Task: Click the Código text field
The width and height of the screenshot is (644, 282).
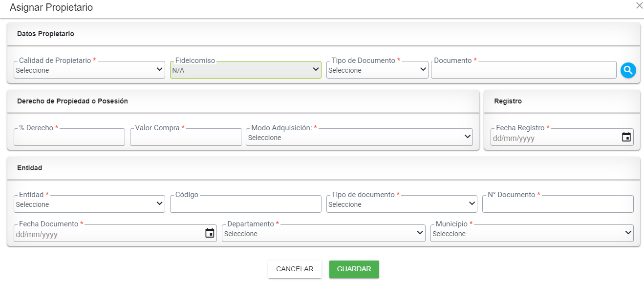Action: pyautogui.click(x=246, y=204)
